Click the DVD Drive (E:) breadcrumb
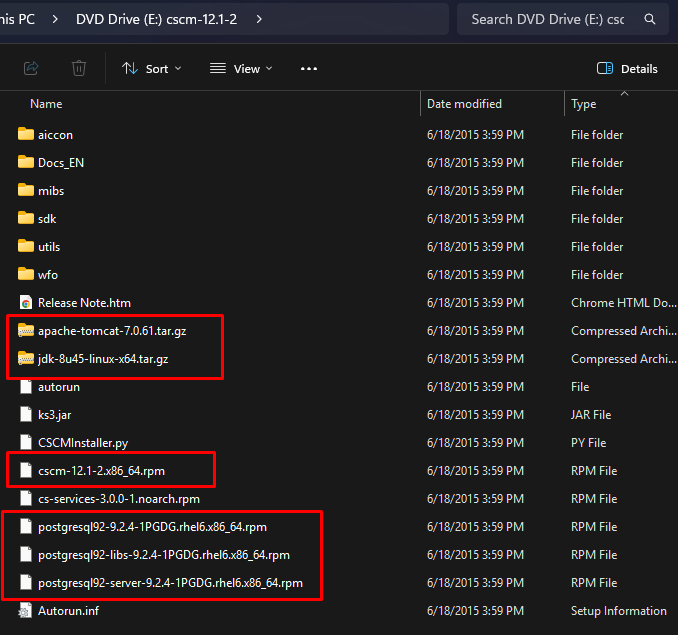 click(156, 19)
